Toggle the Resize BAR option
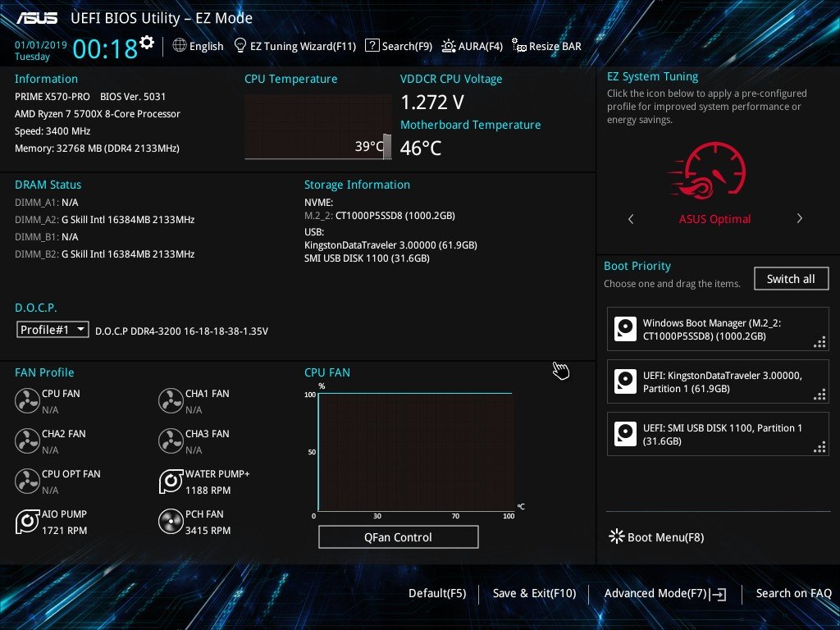Image resolution: width=840 pixels, height=630 pixels. point(546,46)
